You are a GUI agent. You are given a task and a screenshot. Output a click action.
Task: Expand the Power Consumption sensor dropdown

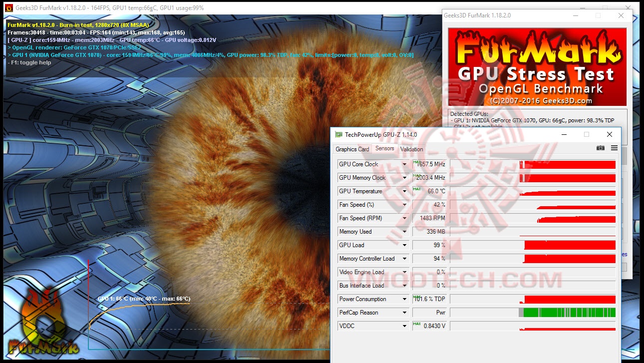405,299
